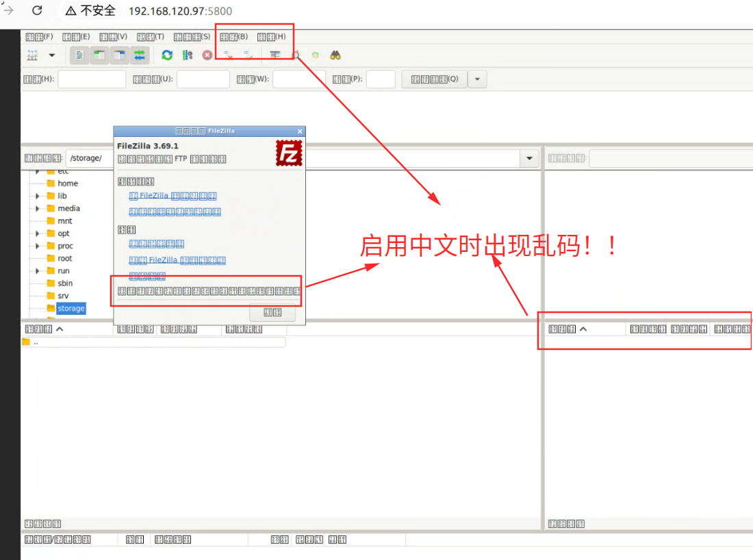Select the opt folder name
The height and width of the screenshot is (560, 753).
(x=64, y=233)
